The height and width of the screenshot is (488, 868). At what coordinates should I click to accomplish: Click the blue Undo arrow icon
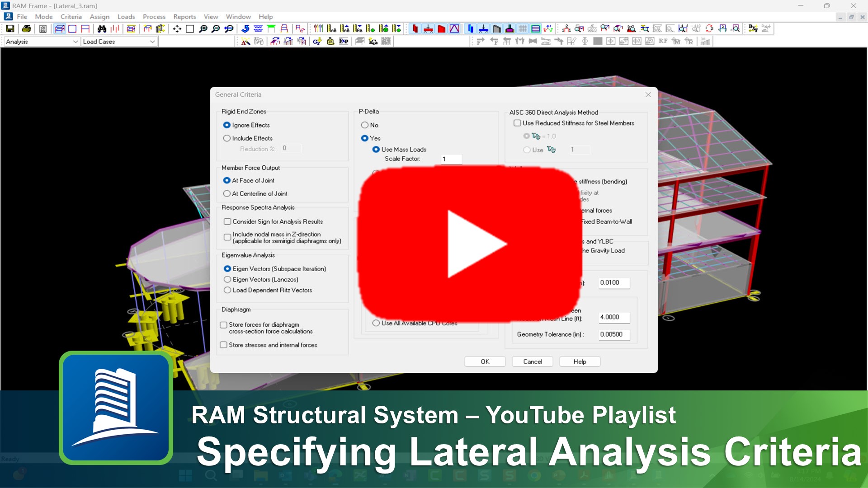point(245,28)
